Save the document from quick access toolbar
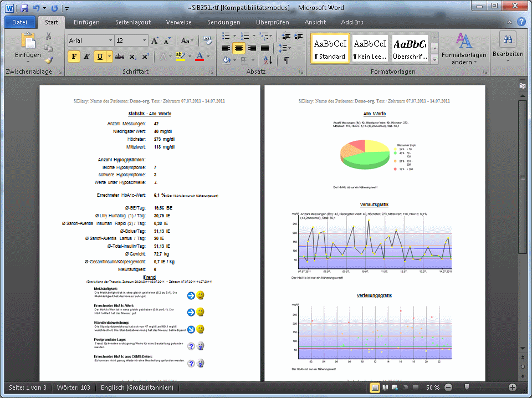This screenshot has width=532, height=398. click(24, 8)
